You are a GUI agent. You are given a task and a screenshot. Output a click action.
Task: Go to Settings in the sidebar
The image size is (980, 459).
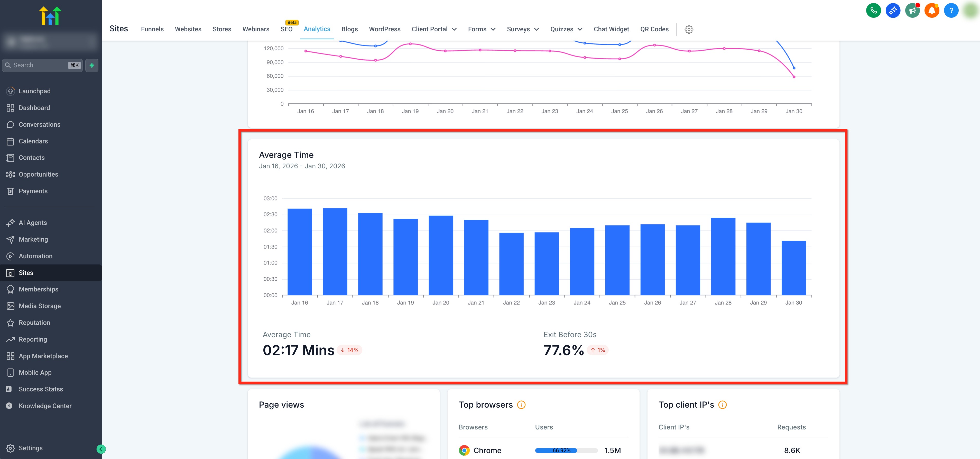30,448
